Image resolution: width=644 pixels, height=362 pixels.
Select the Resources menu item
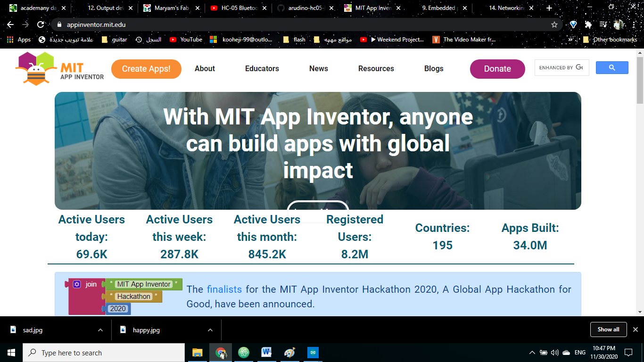click(376, 68)
